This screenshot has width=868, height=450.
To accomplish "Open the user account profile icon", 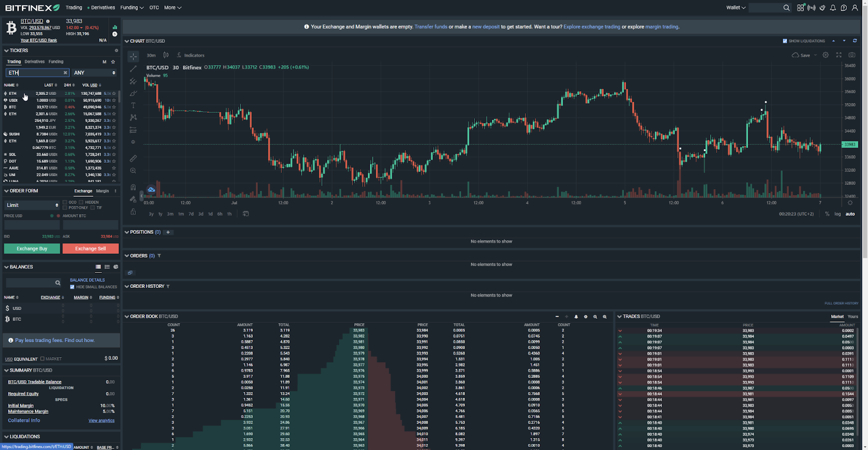I will pyautogui.click(x=855, y=8).
